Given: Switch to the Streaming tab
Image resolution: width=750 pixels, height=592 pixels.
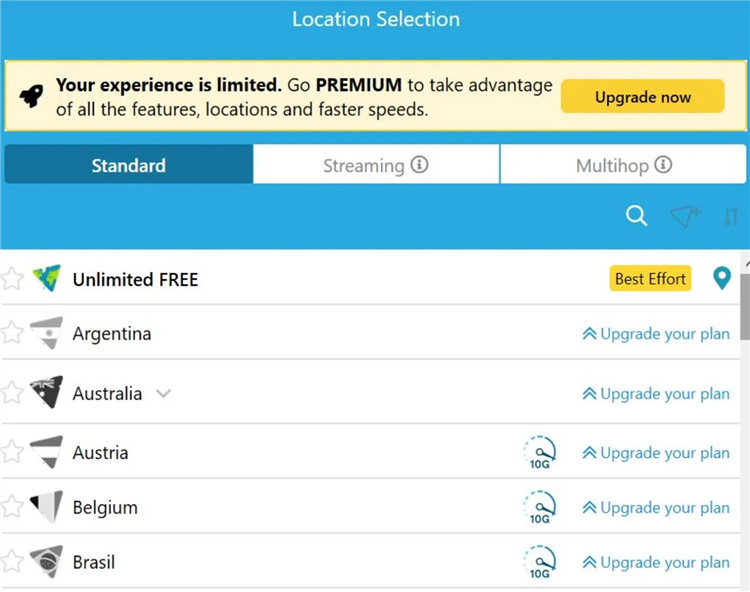Looking at the screenshot, I should [x=376, y=164].
